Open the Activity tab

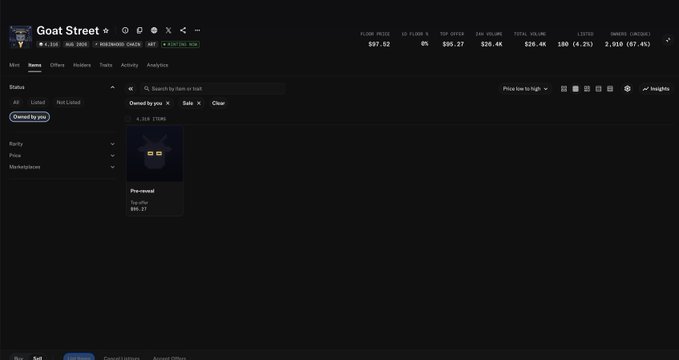[129, 65]
